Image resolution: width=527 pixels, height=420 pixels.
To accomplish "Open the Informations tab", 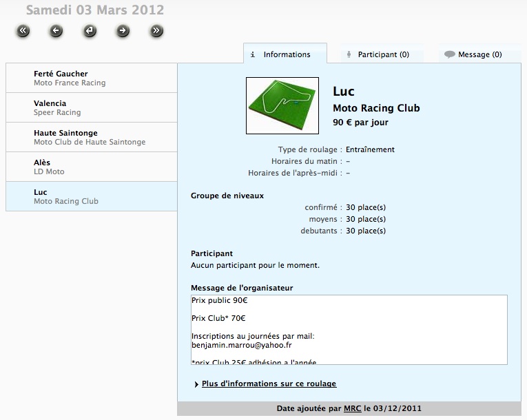I will 285,53.
